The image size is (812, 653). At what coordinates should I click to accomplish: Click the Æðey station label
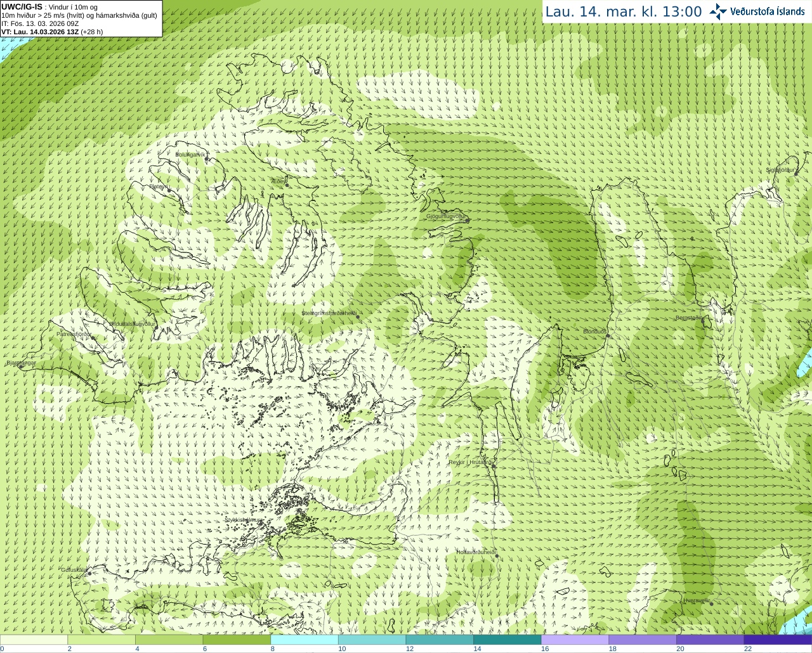pos(278,181)
